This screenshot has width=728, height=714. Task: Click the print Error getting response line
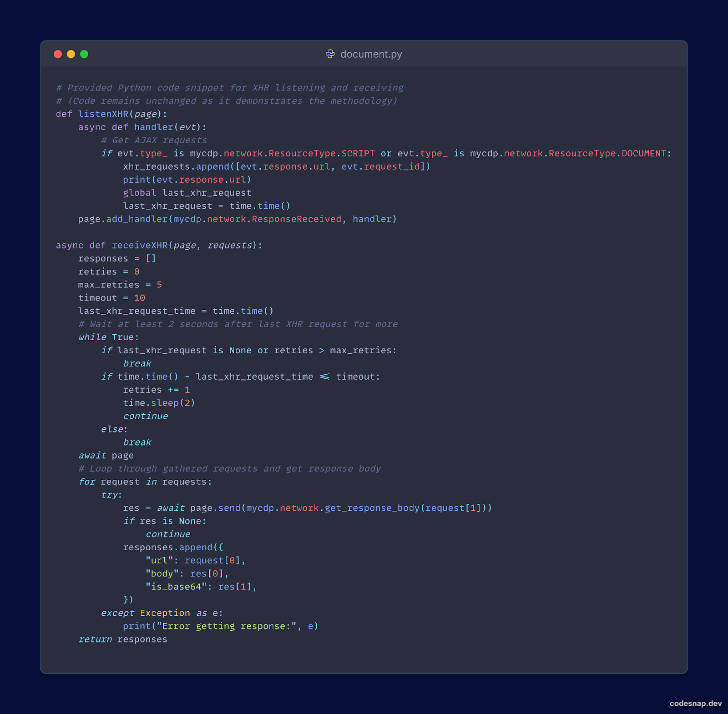click(221, 626)
